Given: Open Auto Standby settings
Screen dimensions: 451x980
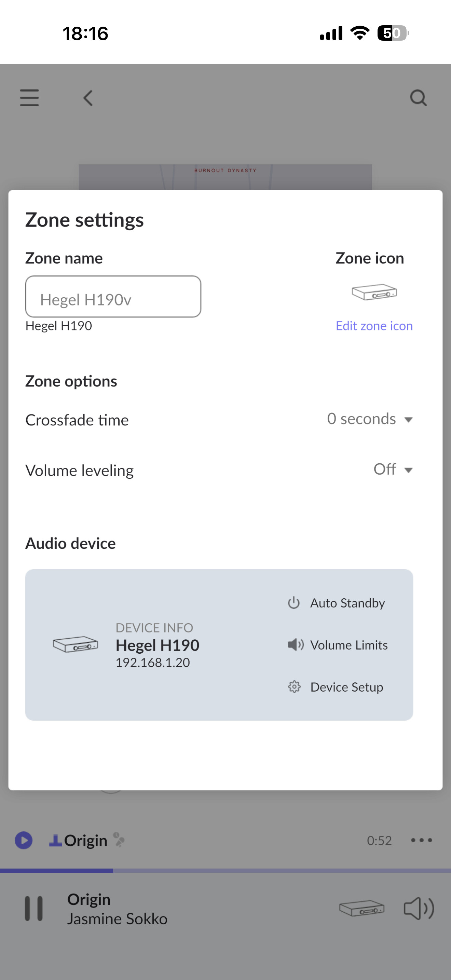Looking at the screenshot, I should pos(347,603).
